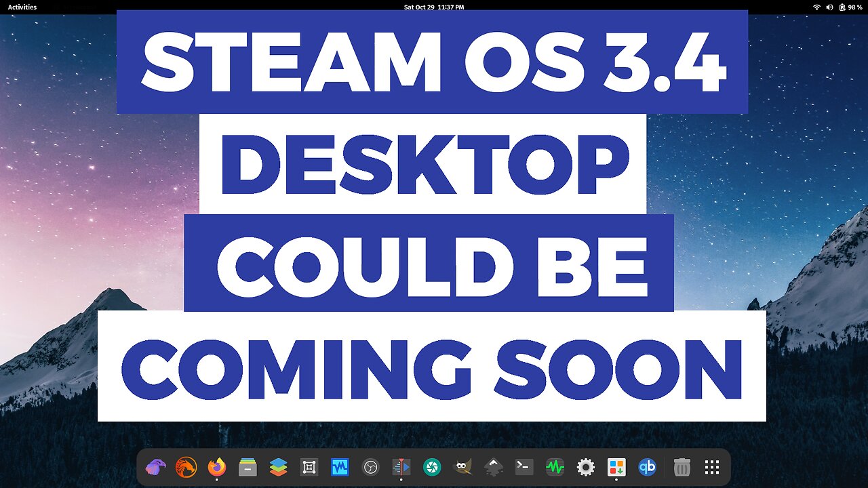Open the Files manager in dock
Image resolution: width=868 pixels, height=488 pixels.
pyautogui.click(x=248, y=467)
